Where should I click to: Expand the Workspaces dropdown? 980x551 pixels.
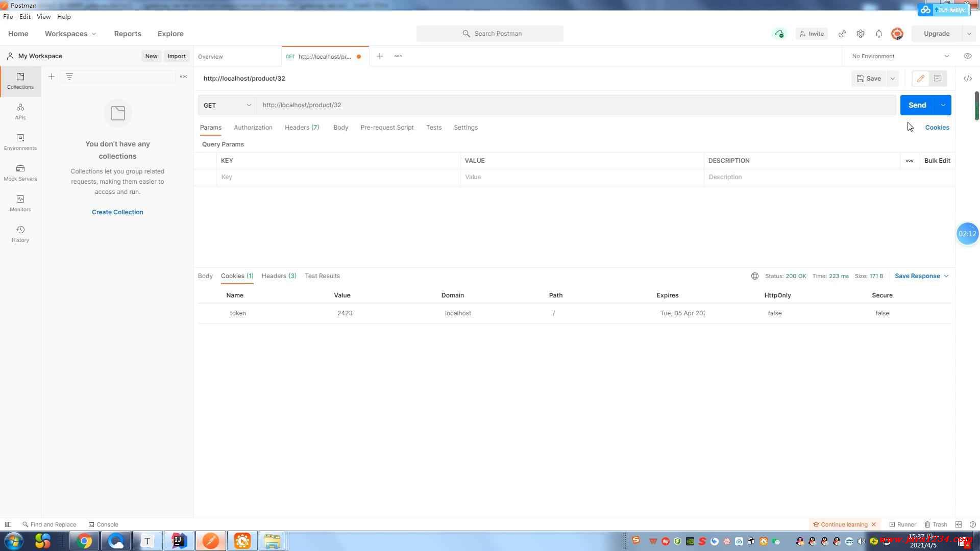pos(70,34)
